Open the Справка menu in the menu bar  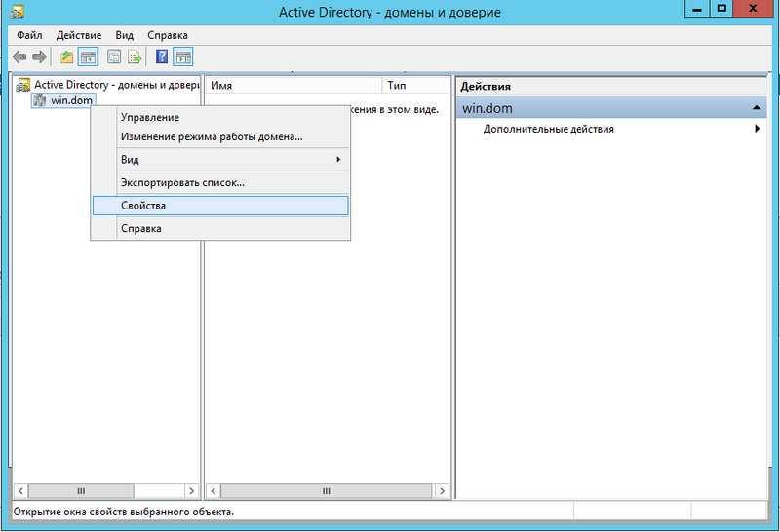click(x=168, y=35)
